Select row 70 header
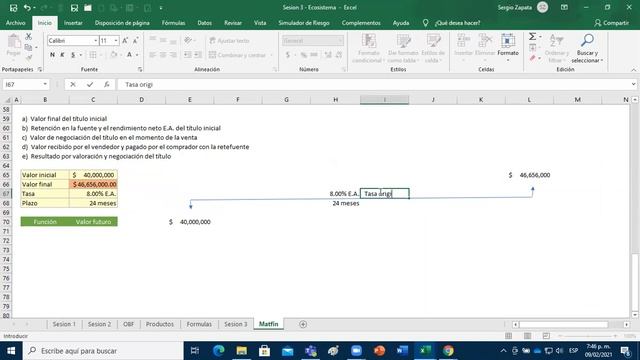Screen dimensions: 640x360 click(6, 222)
